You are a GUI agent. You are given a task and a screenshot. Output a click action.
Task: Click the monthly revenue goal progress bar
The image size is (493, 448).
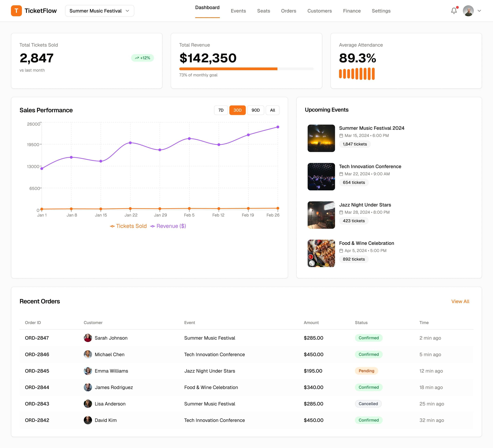point(246,69)
